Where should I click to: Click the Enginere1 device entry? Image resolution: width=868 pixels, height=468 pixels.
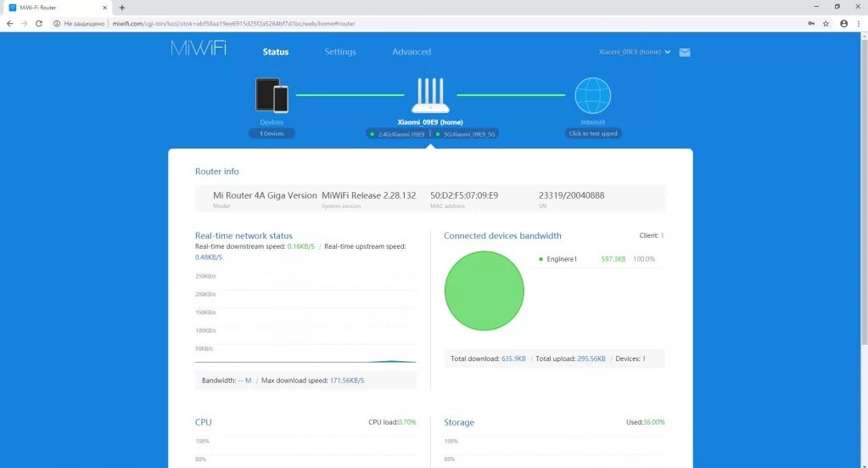562,259
